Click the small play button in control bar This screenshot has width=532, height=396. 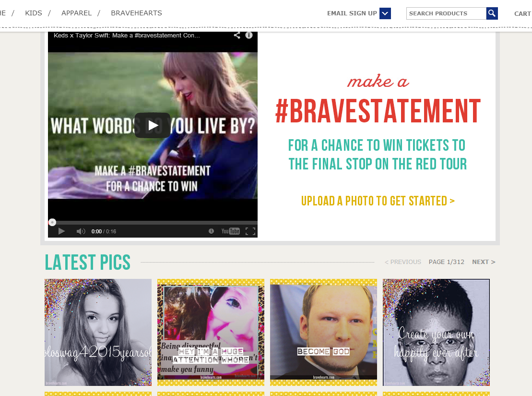[x=61, y=231]
